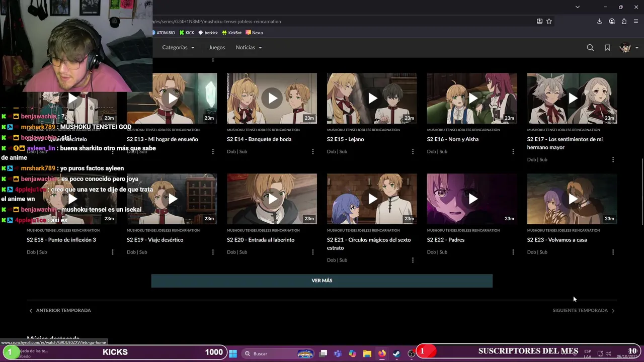This screenshot has width=644, height=362.
Task: Open the Firefox extensions puzzle icon
Action: pyautogui.click(x=624, y=21)
